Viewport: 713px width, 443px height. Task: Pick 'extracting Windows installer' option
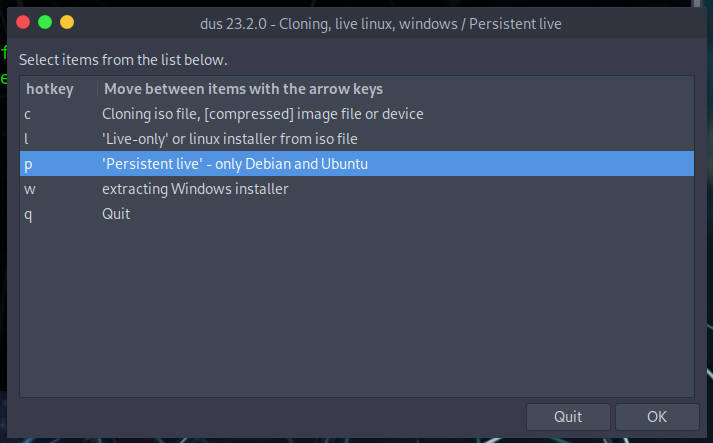[194, 189]
